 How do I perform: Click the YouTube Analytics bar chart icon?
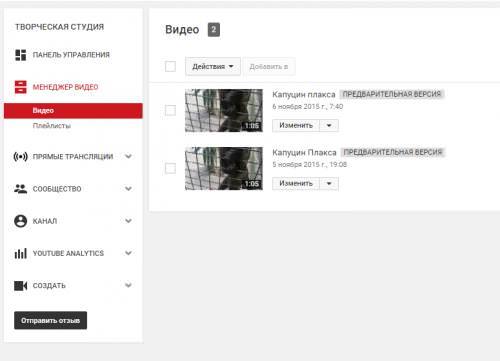pyautogui.click(x=20, y=253)
